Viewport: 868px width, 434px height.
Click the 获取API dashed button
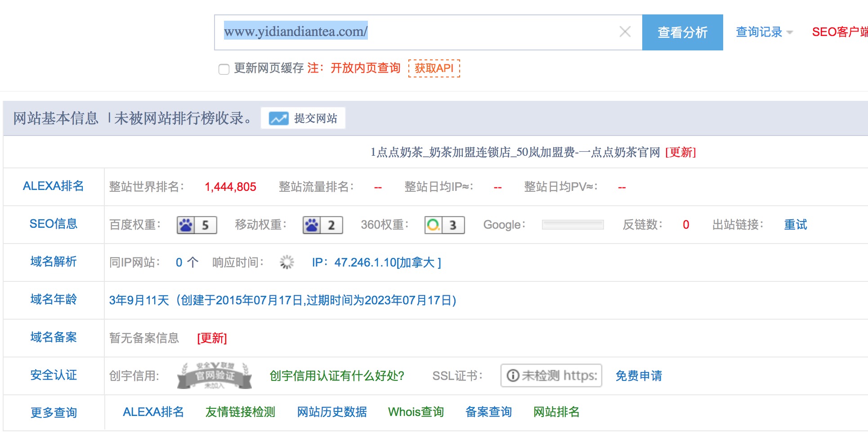tap(434, 68)
